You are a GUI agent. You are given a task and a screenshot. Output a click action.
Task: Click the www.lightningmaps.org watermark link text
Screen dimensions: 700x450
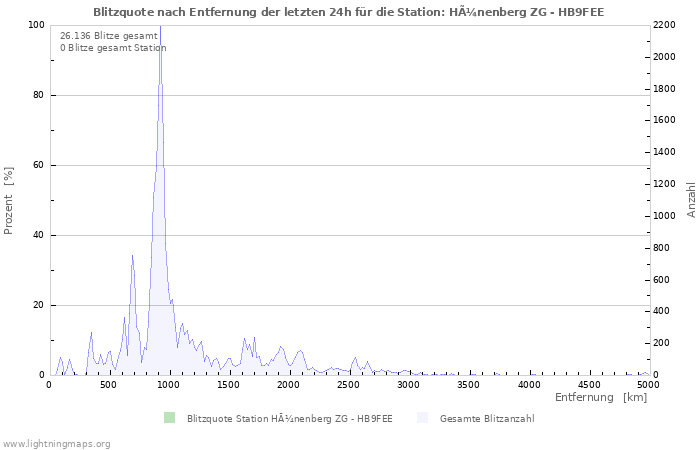[x=56, y=444]
